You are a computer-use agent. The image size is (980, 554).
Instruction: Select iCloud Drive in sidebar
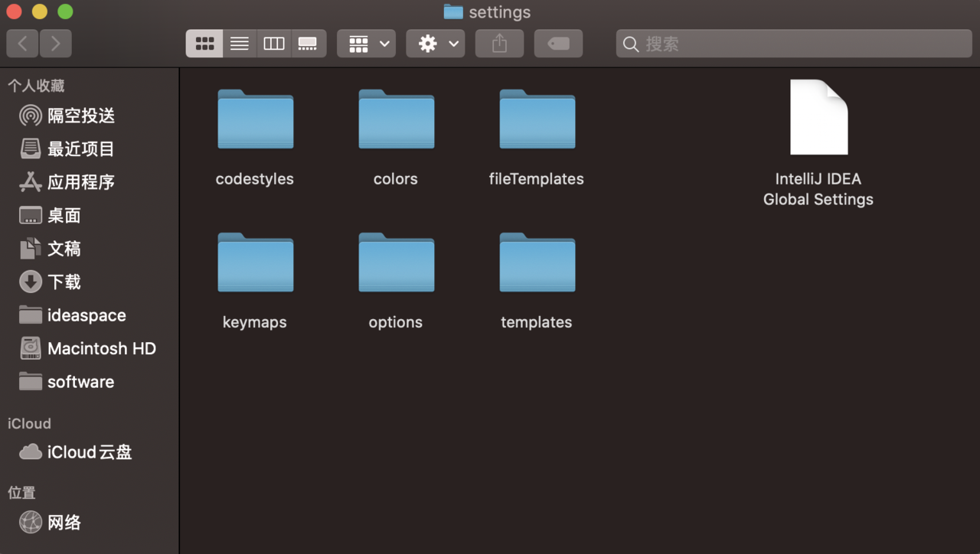pyautogui.click(x=89, y=452)
